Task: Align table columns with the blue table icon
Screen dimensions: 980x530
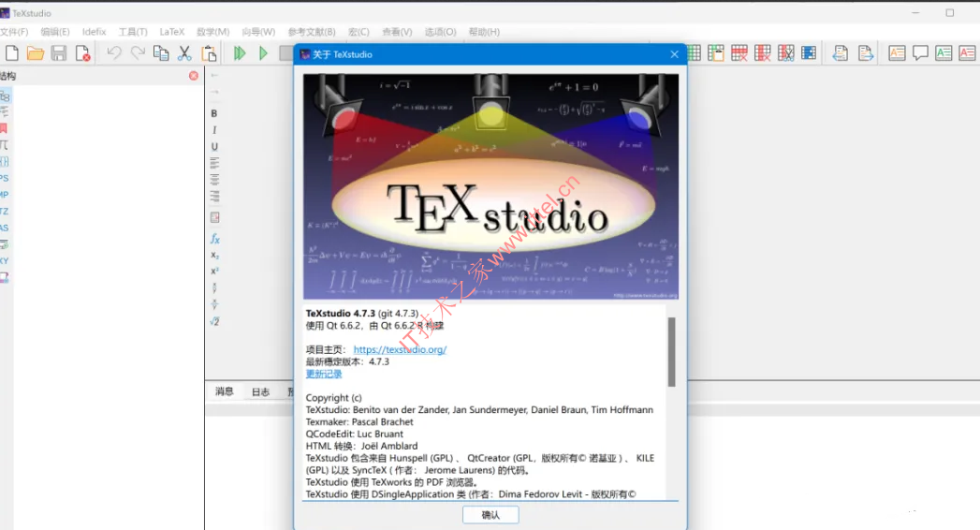Action: [x=809, y=53]
